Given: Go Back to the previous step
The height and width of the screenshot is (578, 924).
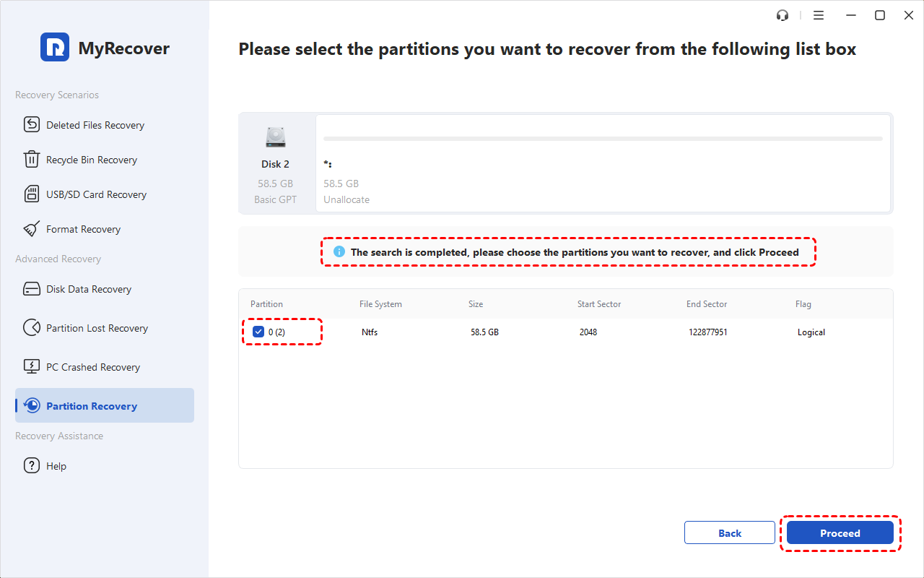Looking at the screenshot, I should (730, 533).
